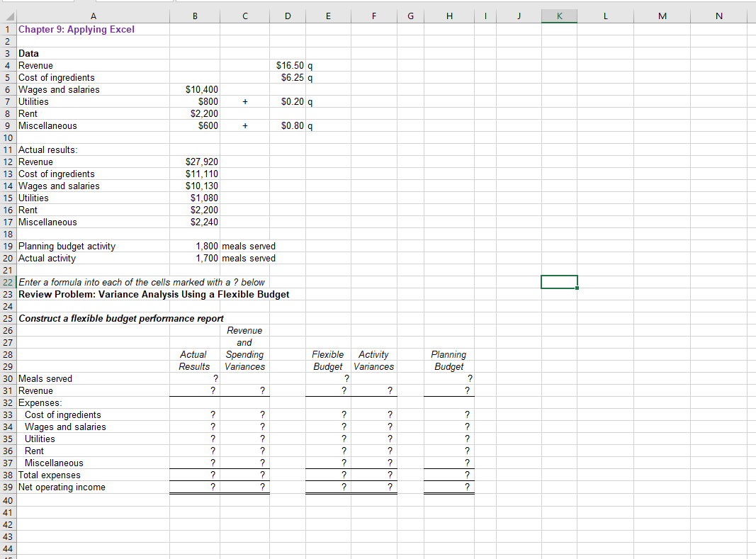Click the 'Expenses:' label cell

[40, 403]
